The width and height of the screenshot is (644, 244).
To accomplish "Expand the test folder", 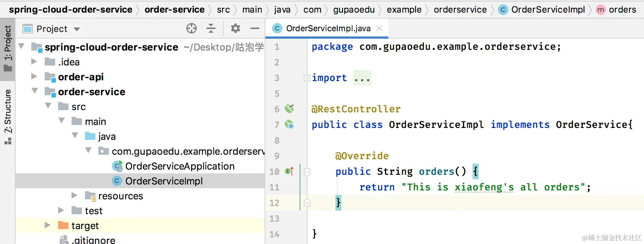I will 61,210.
